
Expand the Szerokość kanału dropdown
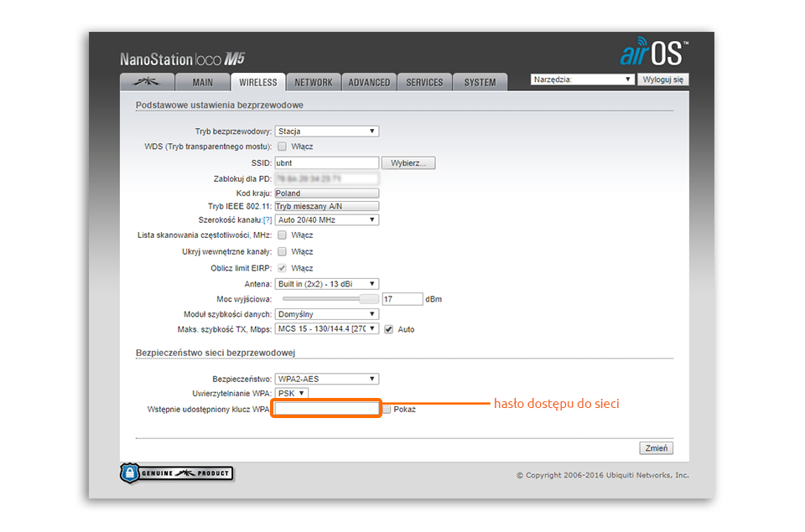[x=326, y=220]
